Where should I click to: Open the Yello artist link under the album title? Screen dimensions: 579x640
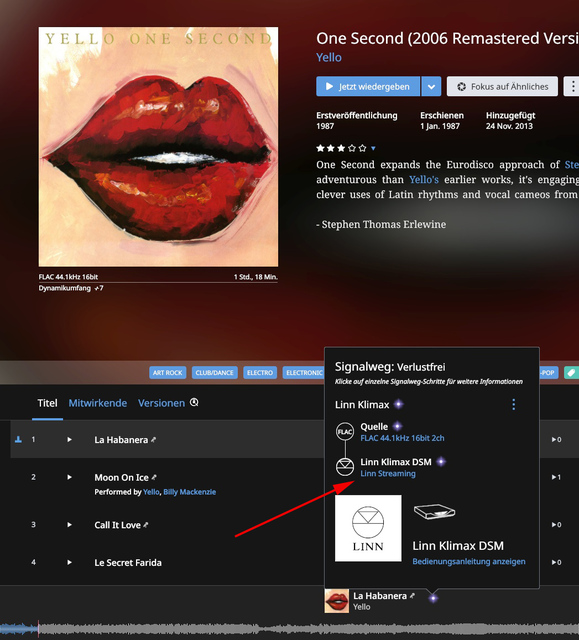coord(329,58)
